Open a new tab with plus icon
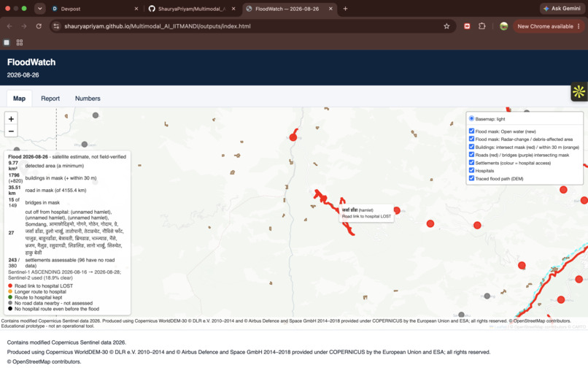 pos(345,9)
